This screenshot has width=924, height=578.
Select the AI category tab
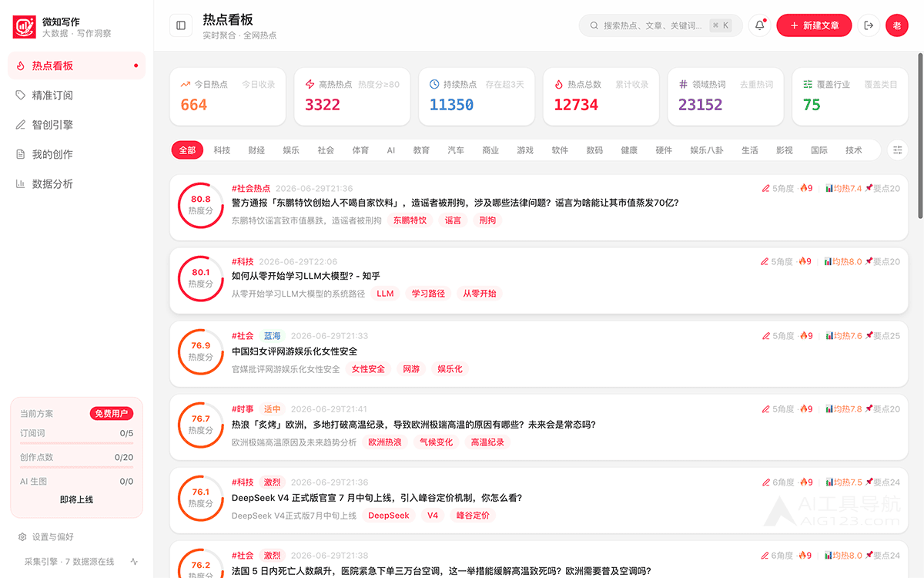[391, 150]
